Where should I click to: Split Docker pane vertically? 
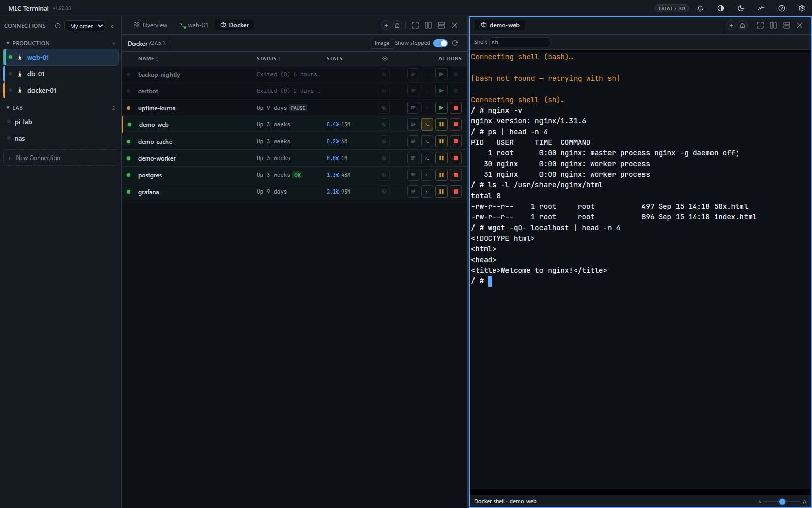[x=428, y=25]
